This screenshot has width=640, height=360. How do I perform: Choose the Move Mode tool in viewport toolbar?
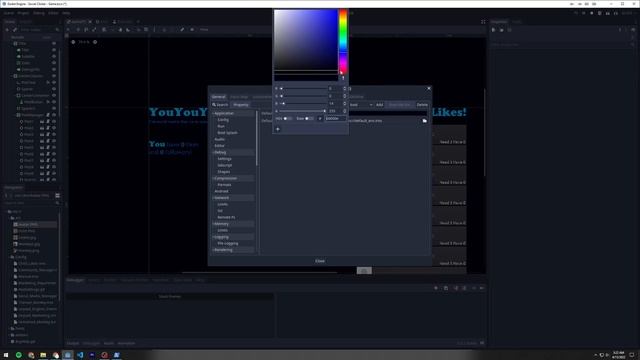coord(78,30)
